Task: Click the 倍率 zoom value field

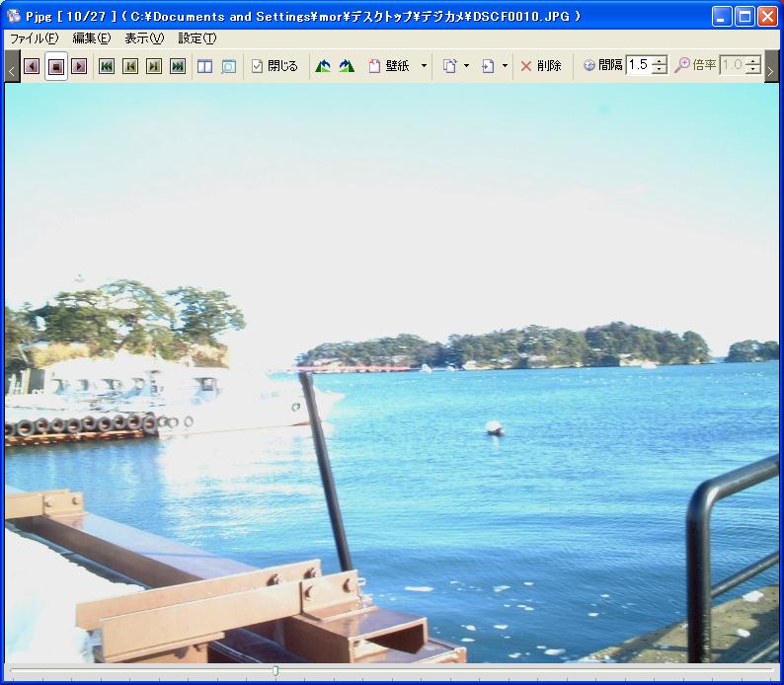Action: point(733,65)
